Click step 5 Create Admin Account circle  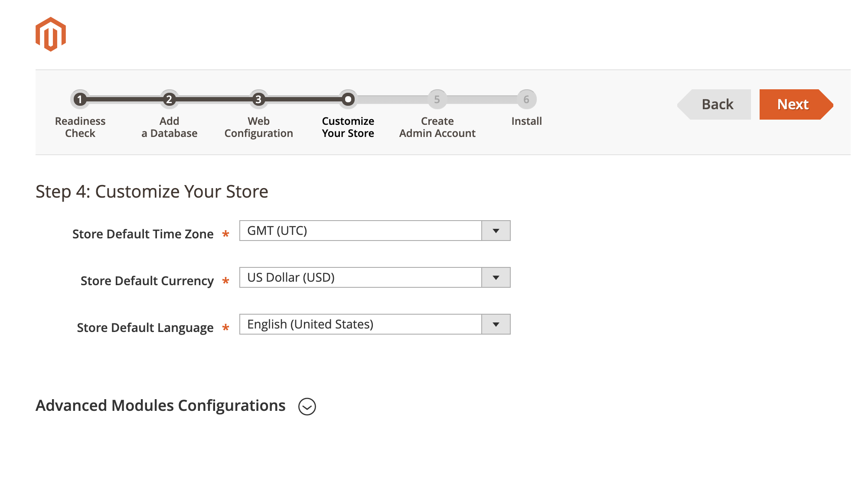pyautogui.click(x=437, y=99)
